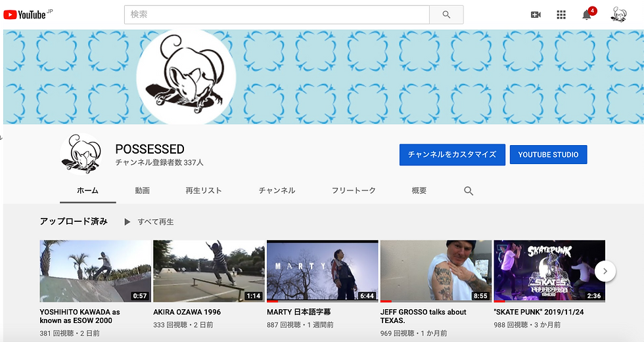Click the search magnifier button
644x342 pixels.
coord(446,14)
